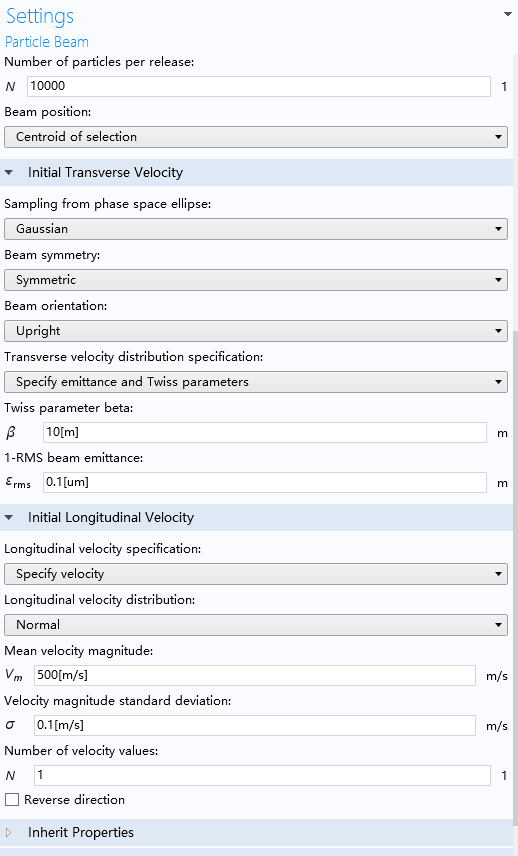Click Number of particles per release field
Screen dimensions: 518x856
(x=259, y=86)
